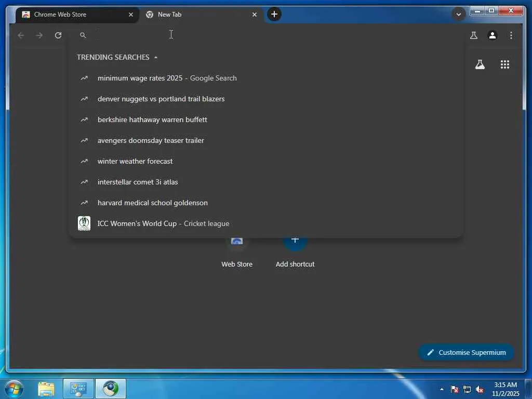Click the Action Center flag icon
The image size is (532, 399).
pos(455,389)
